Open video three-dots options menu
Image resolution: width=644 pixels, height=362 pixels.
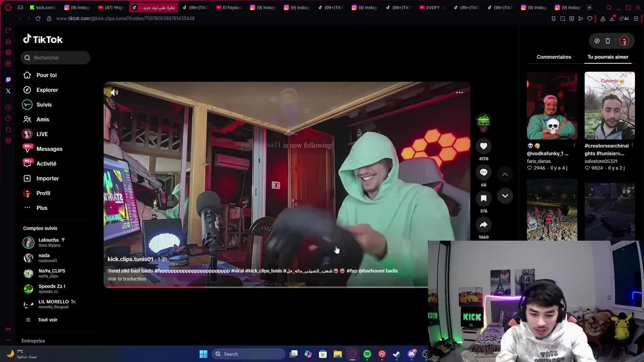[x=459, y=93]
